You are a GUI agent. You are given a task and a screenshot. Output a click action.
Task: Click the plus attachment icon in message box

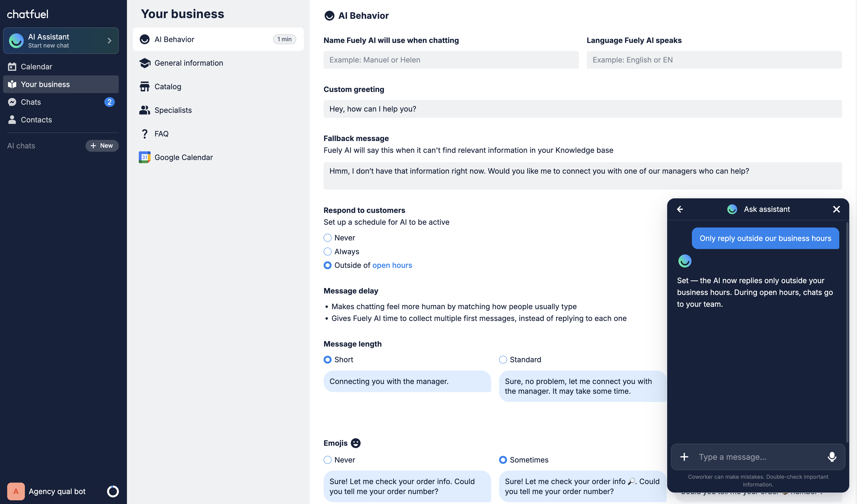point(684,457)
